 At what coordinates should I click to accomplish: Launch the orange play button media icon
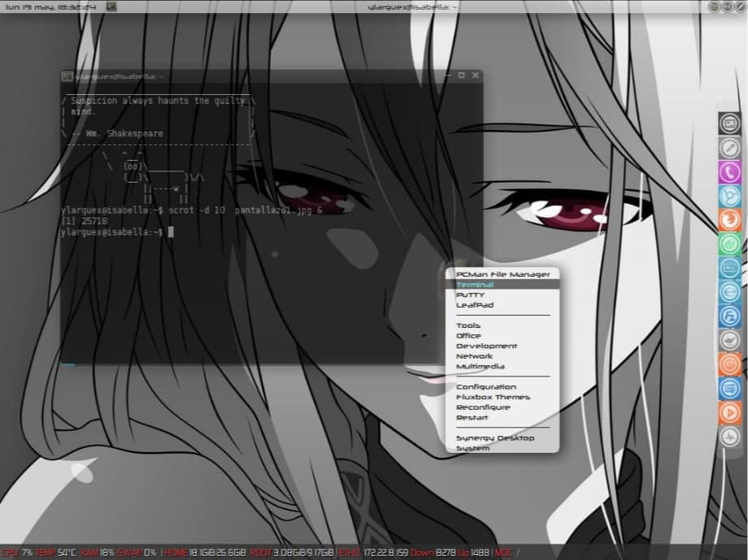(729, 412)
